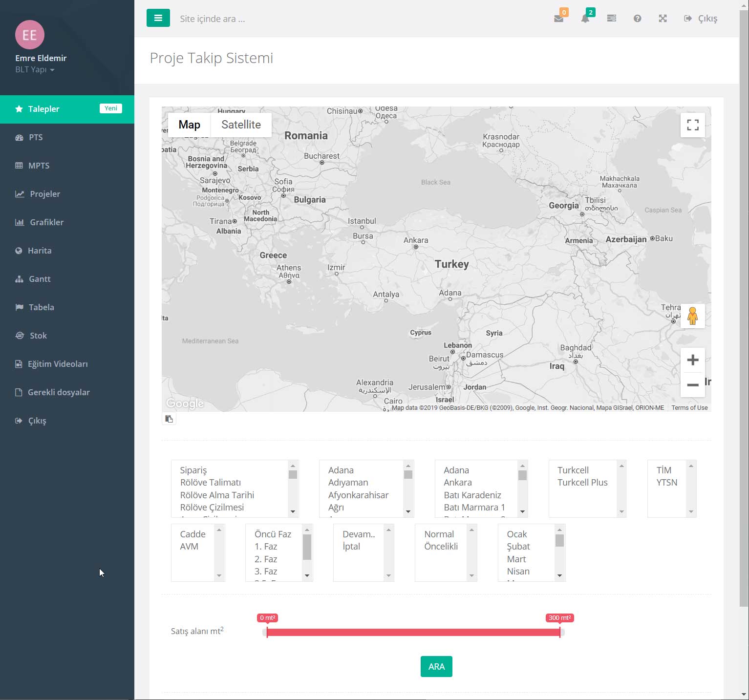
Task: Open Gantt in the sidebar menu
Action: click(x=40, y=279)
